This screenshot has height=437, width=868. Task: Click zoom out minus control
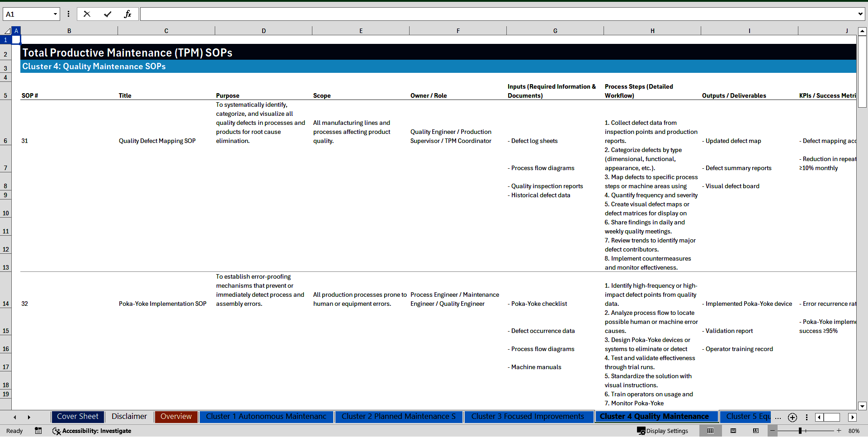coord(772,431)
